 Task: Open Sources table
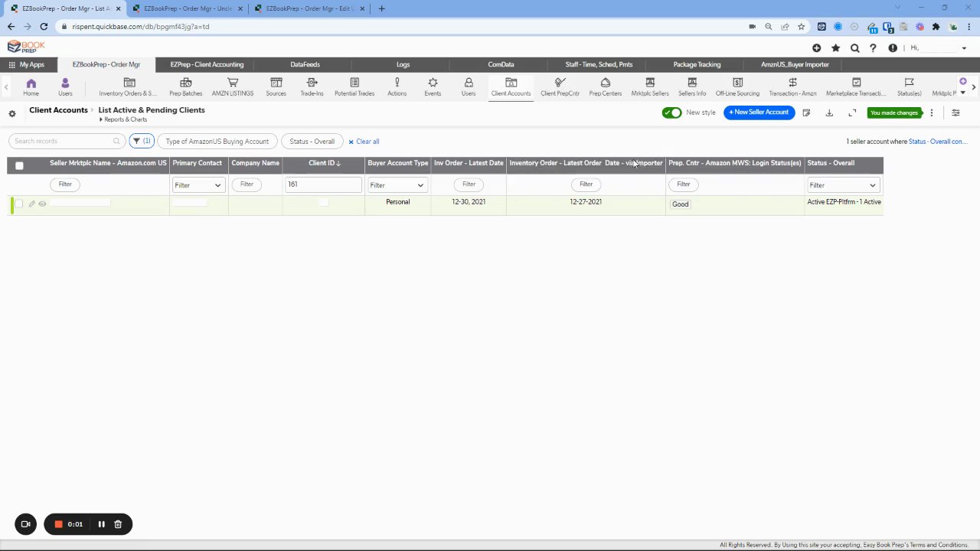pos(276,86)
